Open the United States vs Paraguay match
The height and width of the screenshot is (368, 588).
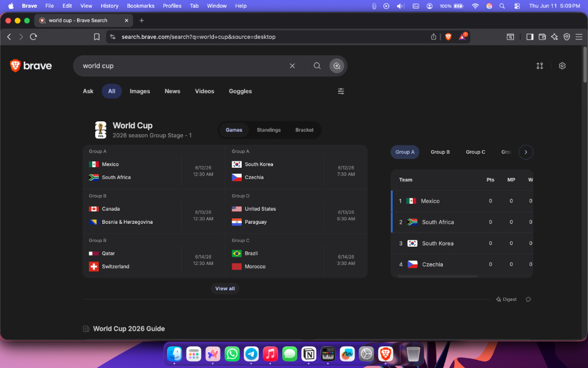point(296,212)
